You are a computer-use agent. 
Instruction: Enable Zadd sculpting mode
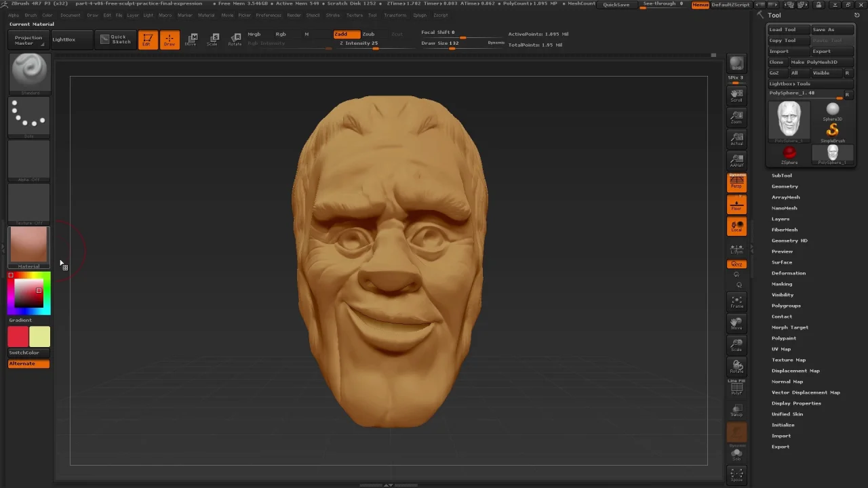click(x=346, y=34)
